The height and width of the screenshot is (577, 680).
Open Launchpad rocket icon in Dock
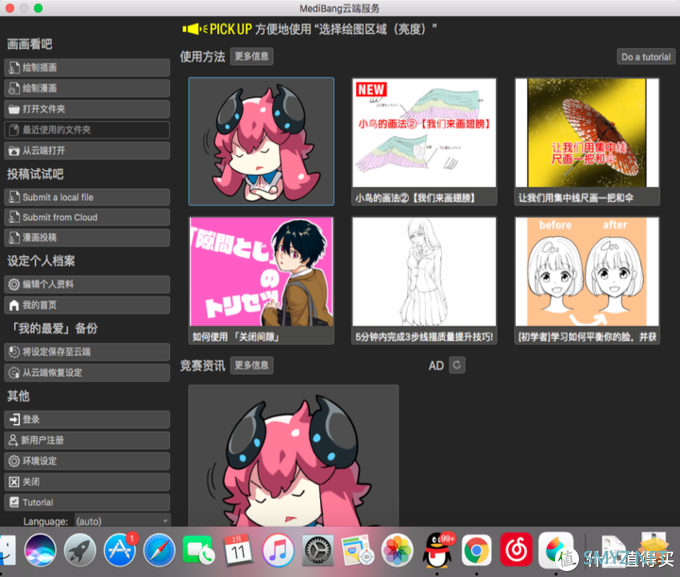tap(80, 551)
